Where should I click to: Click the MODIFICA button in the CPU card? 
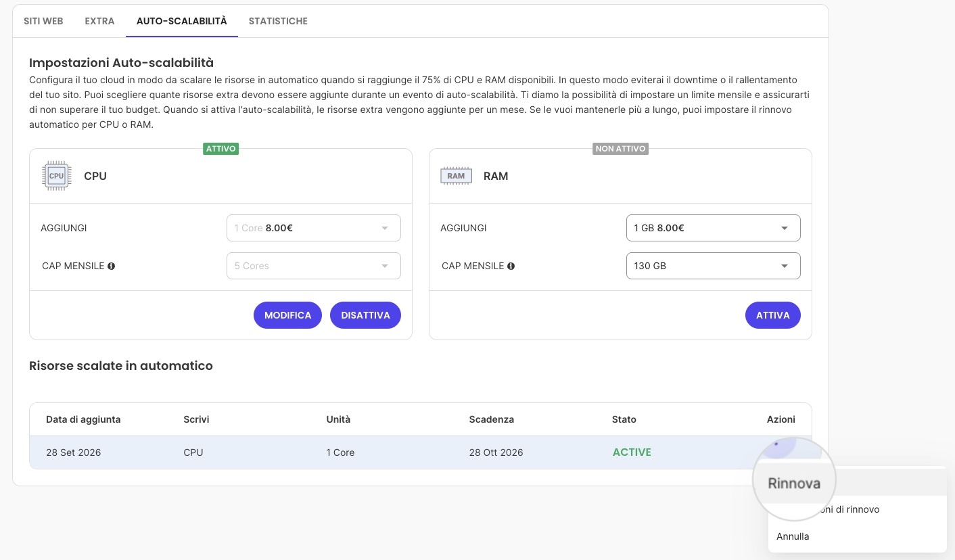pos(287,315)
